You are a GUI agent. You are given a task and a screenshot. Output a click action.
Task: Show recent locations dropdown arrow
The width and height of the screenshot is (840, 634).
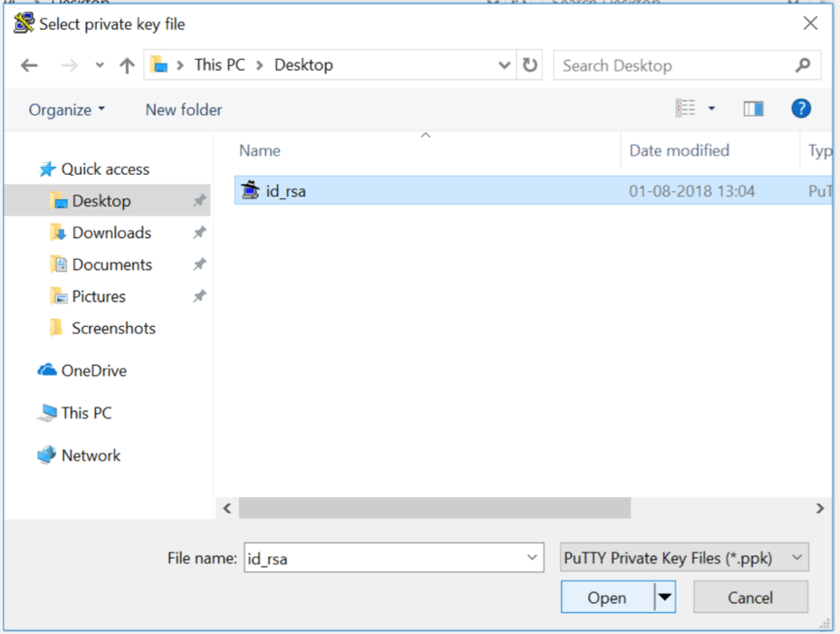100,65
